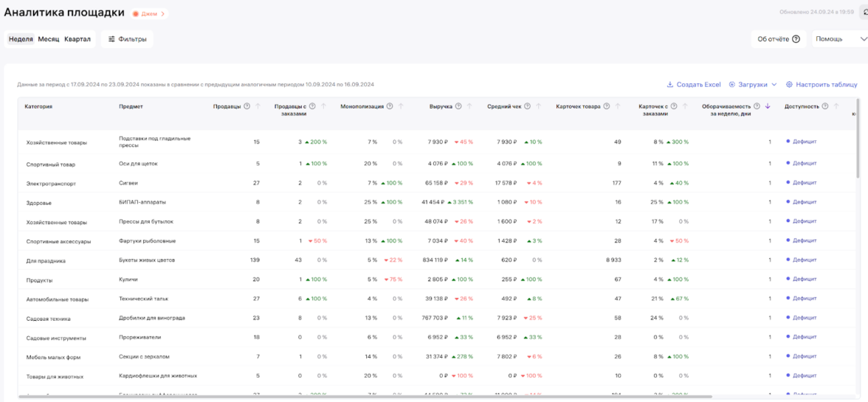Click the refresh icon near update time

click(x=864, y=13)
